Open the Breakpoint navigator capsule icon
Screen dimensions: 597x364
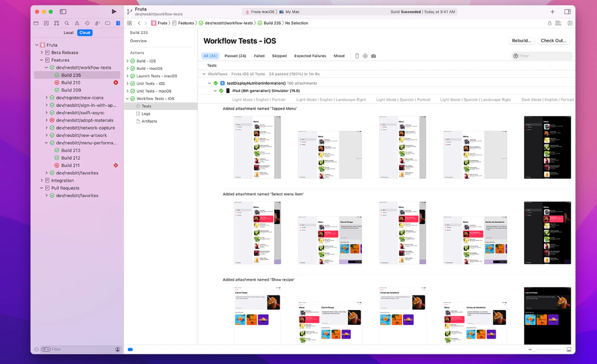pyautogui.click(x=108, y=23)
